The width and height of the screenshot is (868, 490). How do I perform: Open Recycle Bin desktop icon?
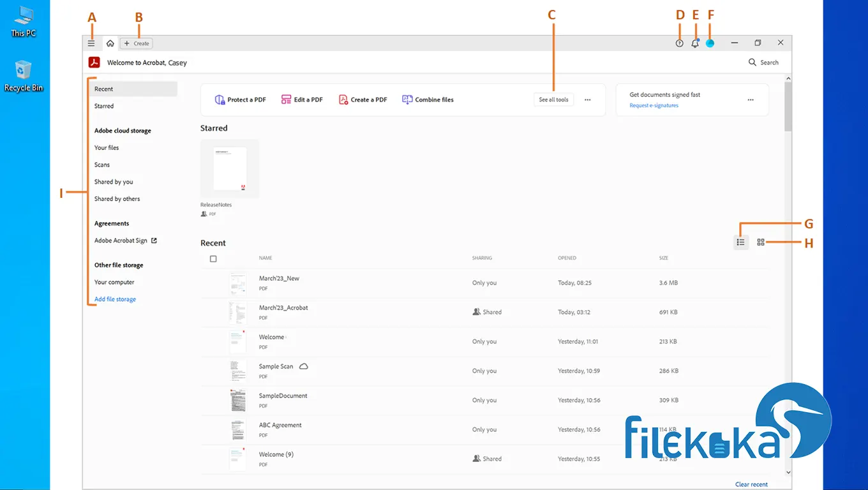[24, 76]
